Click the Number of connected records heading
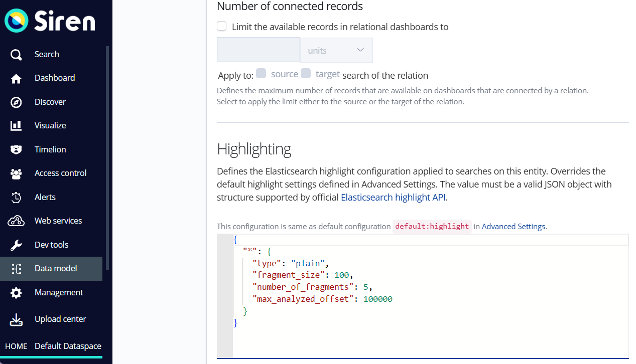This screenshot has height=364, width=636. tap(290, 7)
